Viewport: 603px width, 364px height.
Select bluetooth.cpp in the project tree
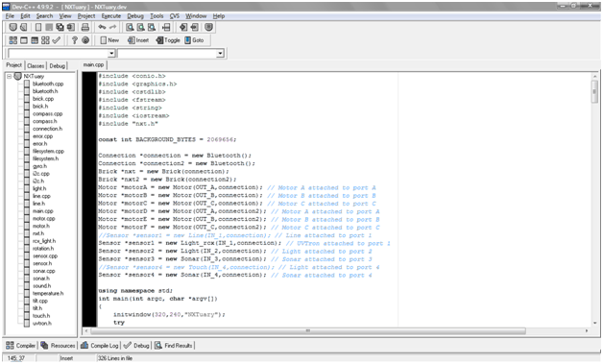[48, 84]
